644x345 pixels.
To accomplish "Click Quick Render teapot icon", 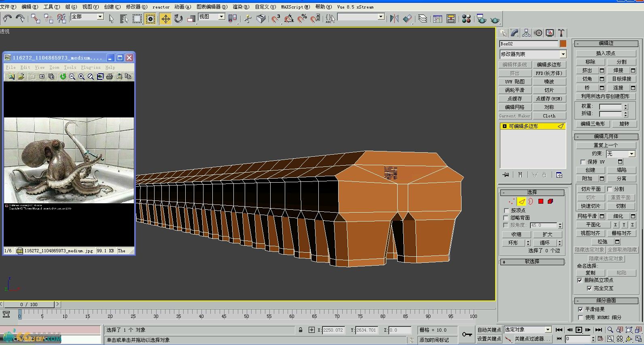I will [494, 19].
